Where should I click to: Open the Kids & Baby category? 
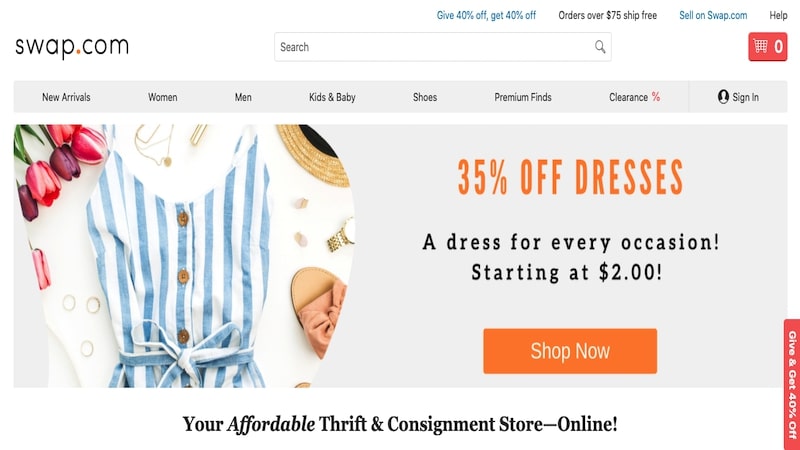(332, 97)
